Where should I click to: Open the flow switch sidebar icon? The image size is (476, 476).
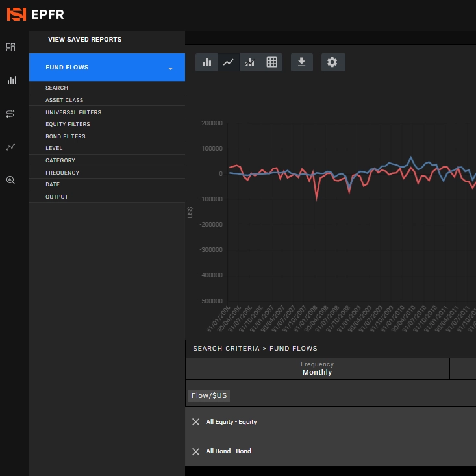click(x=10, y=114)
